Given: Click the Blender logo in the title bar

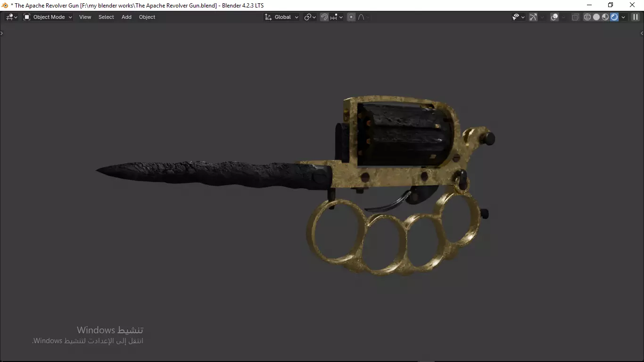Looking at the screenshot, I should tap(5, 5).
